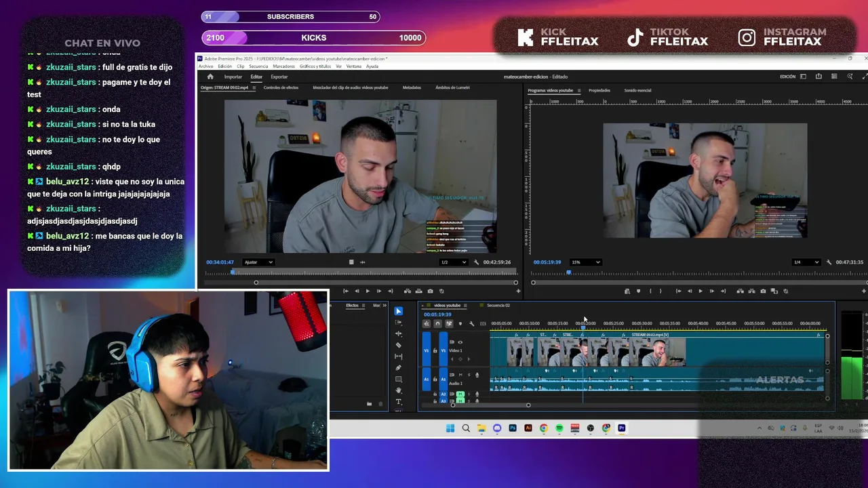Play the Source monitor clip
Viewport: 868px width, 488px height.
(x=368, y=291)
